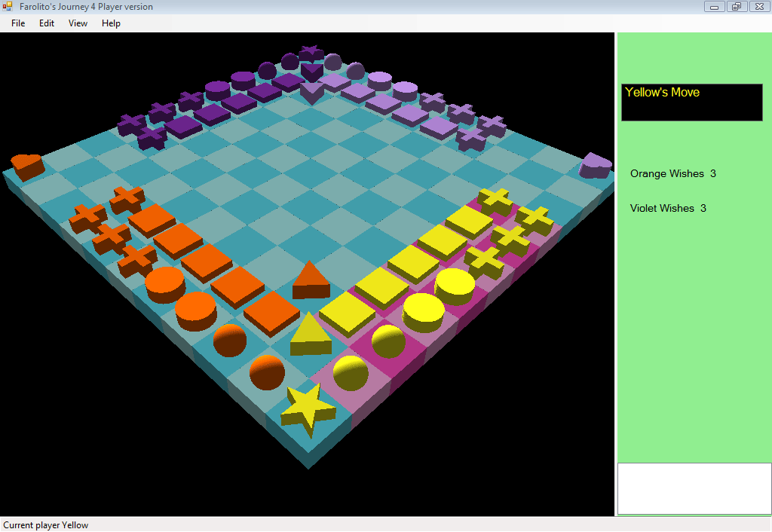Click the Yellow's Move turn indicator
Viewport: 772px width, 532px height.
(x=691, y=102)
